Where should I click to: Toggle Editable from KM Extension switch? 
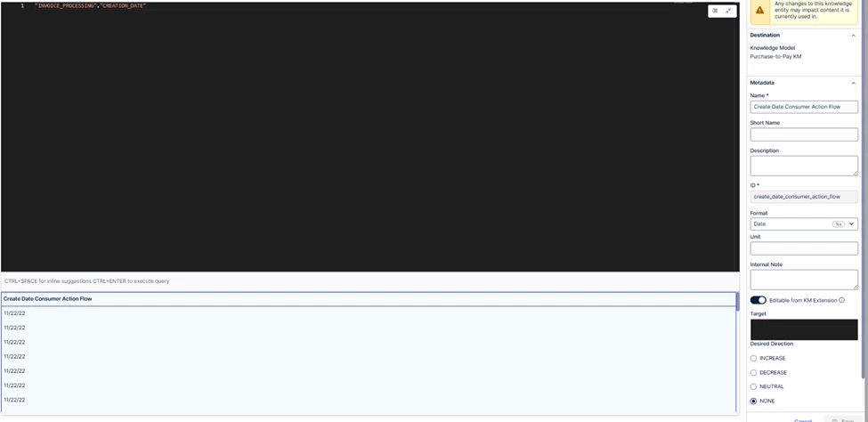point(758,300)
